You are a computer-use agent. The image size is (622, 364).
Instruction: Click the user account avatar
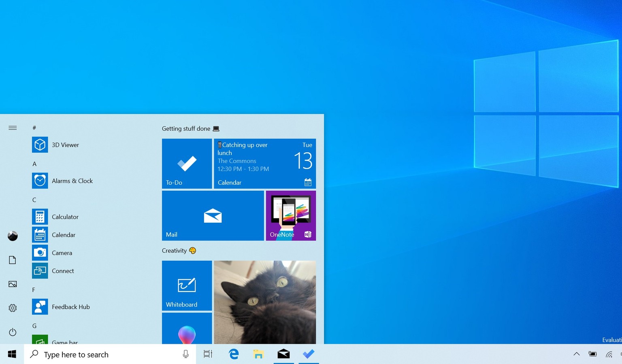pos(13,236)
